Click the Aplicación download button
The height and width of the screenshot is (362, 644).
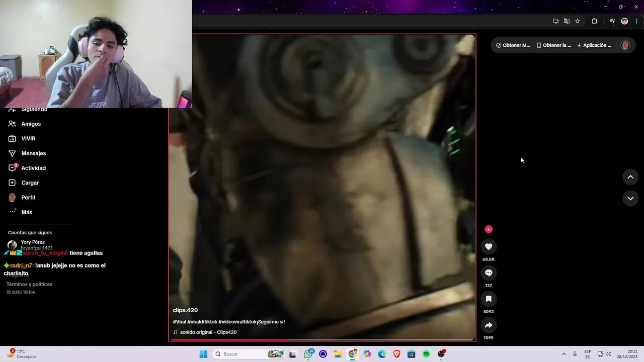coord(594,45)
